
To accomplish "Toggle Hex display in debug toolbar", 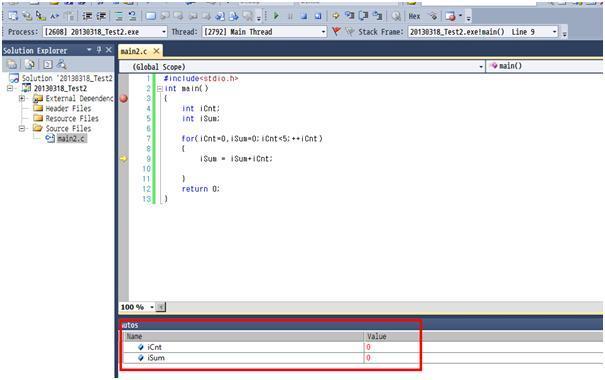I will click(414, 16).
